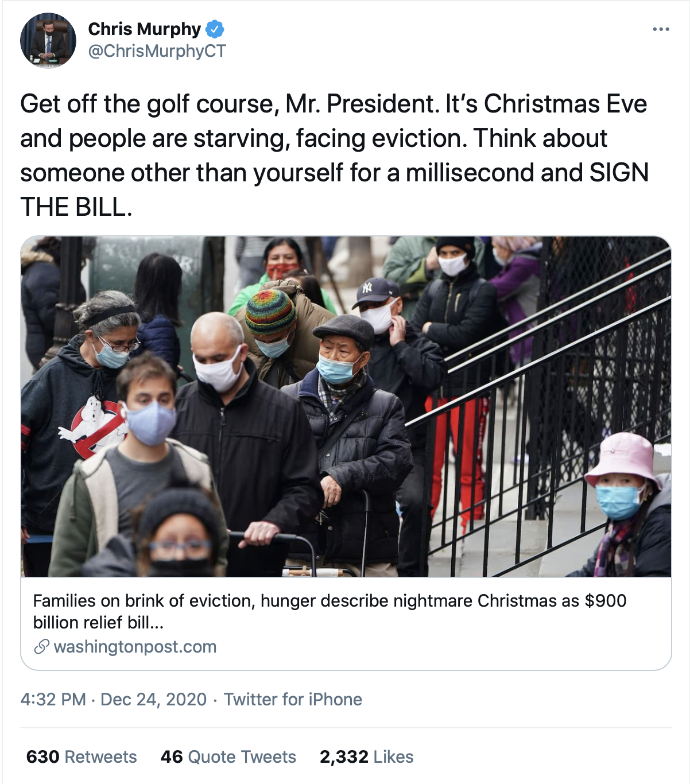Click the 'THE BILL.' text ending the tweet

coord(76,207)
